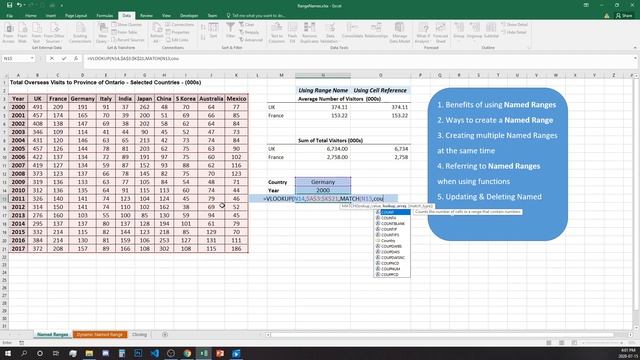Screen dimensions: 640x360
Task: Collapse the ribbon with the caret arrow
Action: [635, 48]
